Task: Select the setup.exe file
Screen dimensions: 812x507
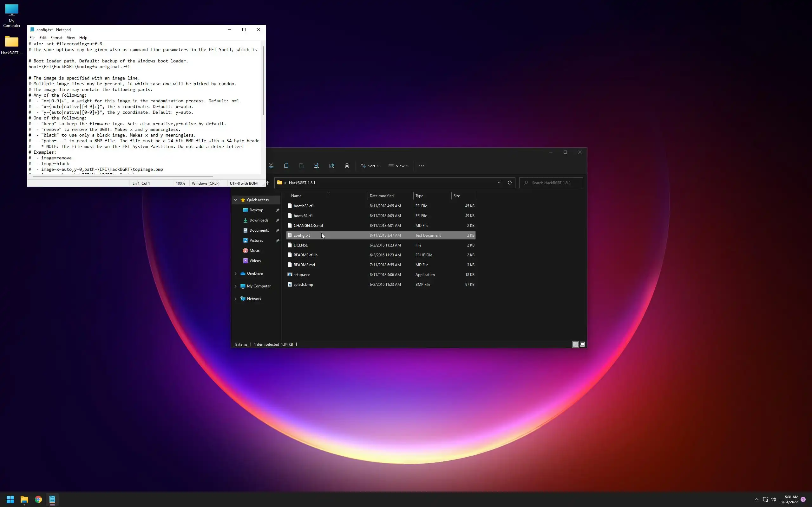Action: point(301,275)
